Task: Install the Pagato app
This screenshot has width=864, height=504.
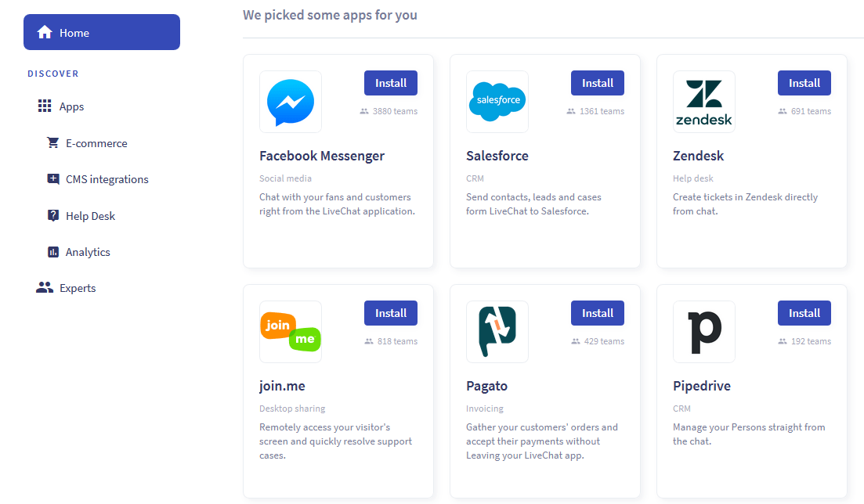Action: [598, 313]
